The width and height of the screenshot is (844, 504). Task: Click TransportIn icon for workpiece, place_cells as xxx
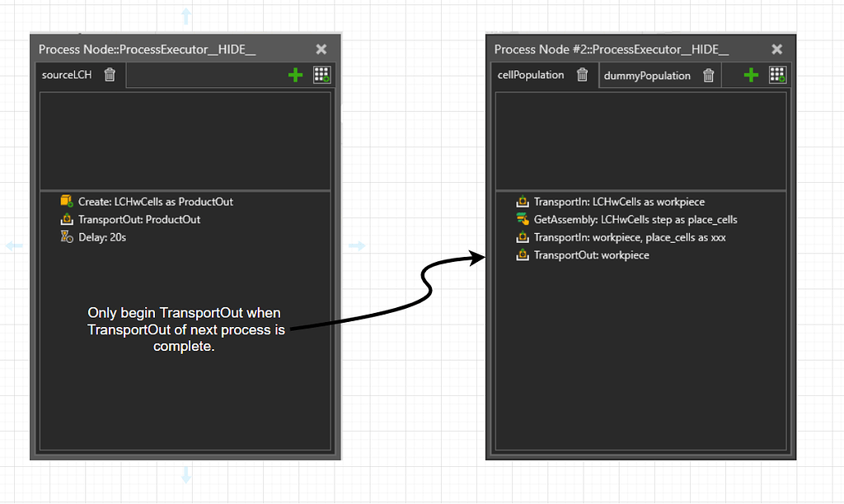522,237
